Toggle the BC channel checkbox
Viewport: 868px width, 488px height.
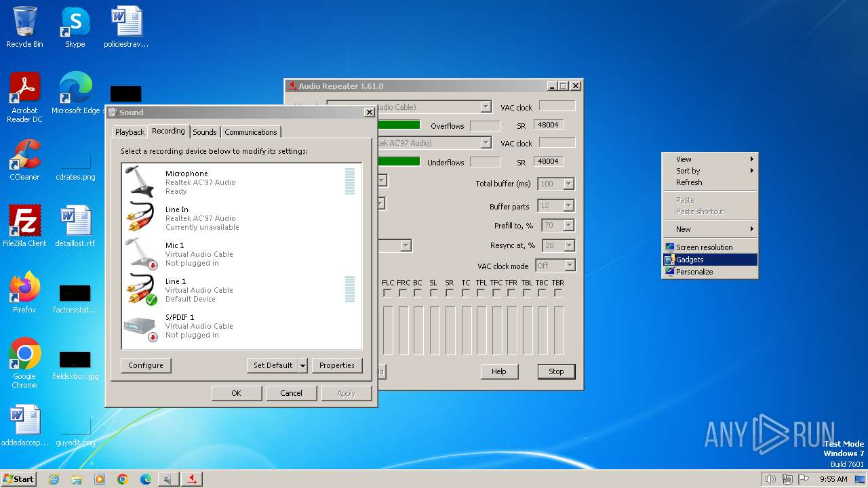[x=418, y=293]
